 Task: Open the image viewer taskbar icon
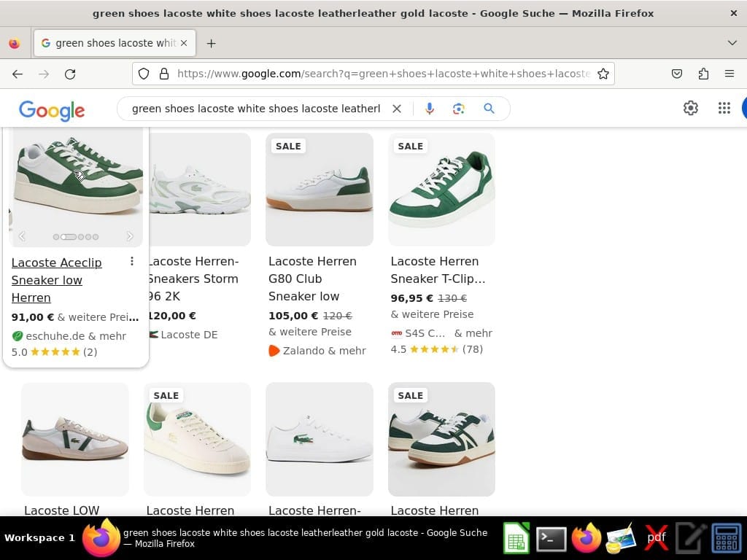tap(621, 539)
